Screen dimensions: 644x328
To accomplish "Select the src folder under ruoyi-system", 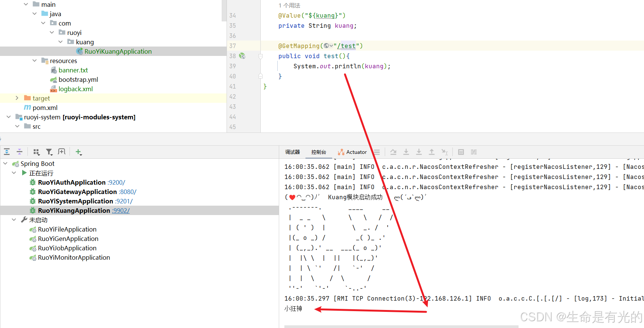I will (36, 126).
